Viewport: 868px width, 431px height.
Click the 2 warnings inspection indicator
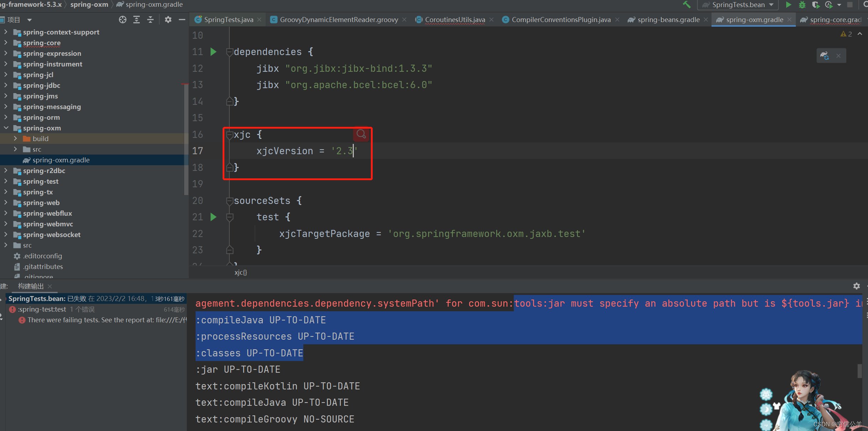846,34
